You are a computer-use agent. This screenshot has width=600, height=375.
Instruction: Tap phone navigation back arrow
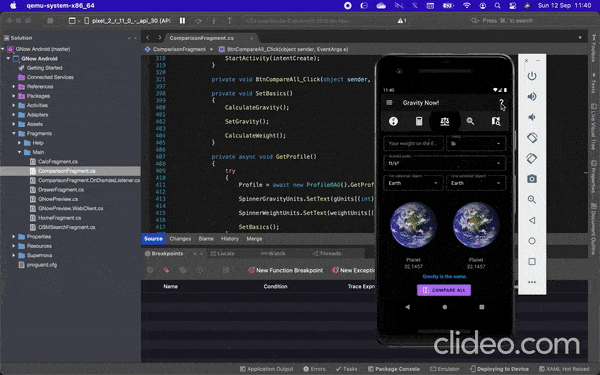click(x=408, y=307)
